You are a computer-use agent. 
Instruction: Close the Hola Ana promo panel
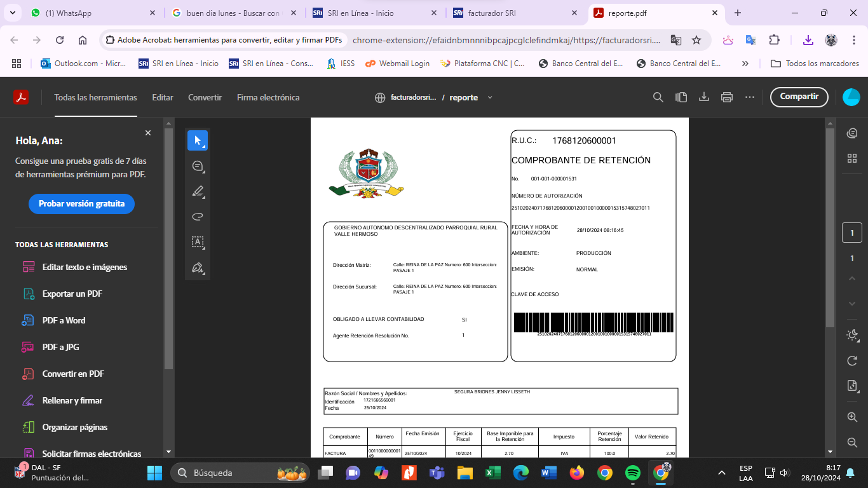[148, 133]
